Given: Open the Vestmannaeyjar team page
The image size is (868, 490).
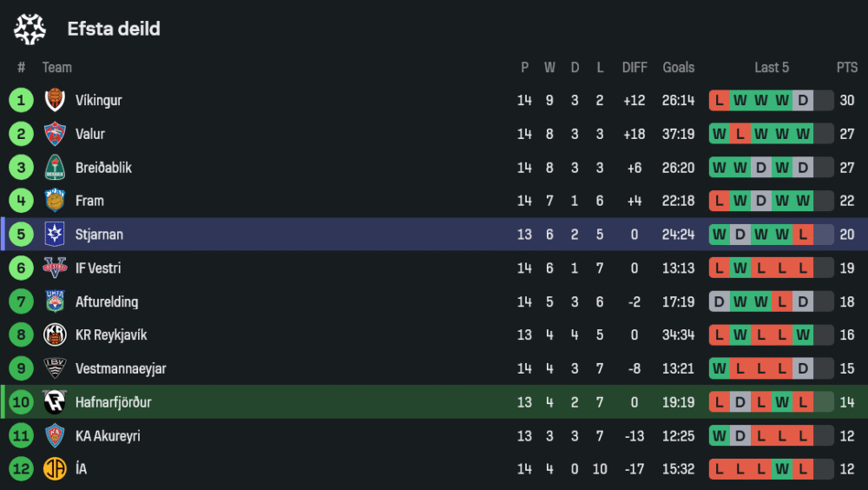Looking at the screenshot, I should point(121,368).
